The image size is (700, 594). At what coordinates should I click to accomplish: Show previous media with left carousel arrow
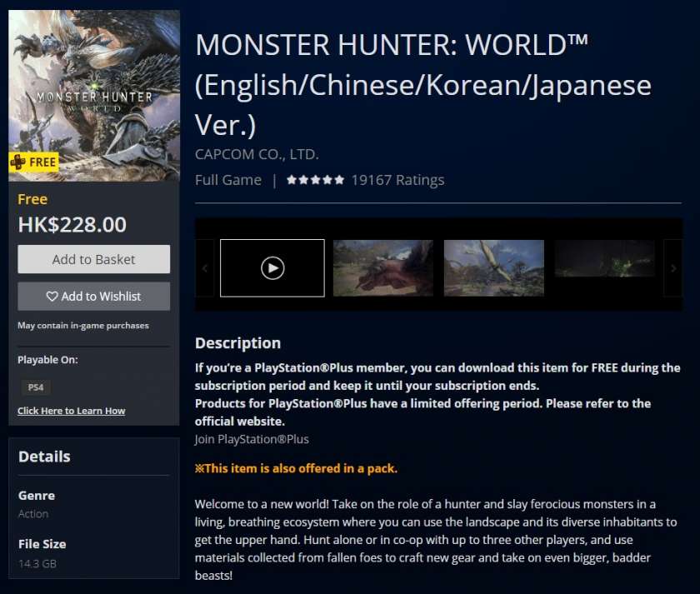(205, 268)
